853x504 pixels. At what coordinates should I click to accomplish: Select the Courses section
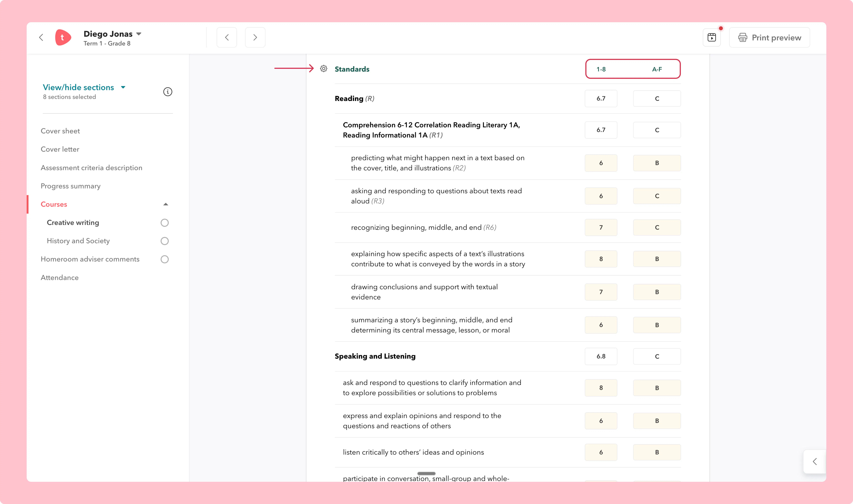click(x=54, y=204)
